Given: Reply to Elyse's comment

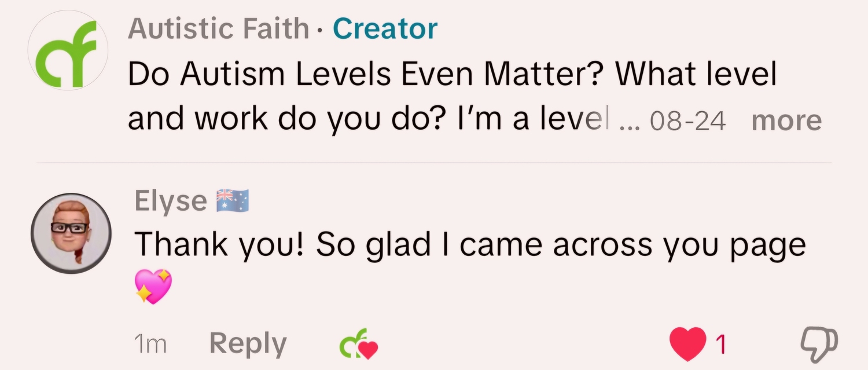Looking at the screenshot, I should (x=248, y=344).
